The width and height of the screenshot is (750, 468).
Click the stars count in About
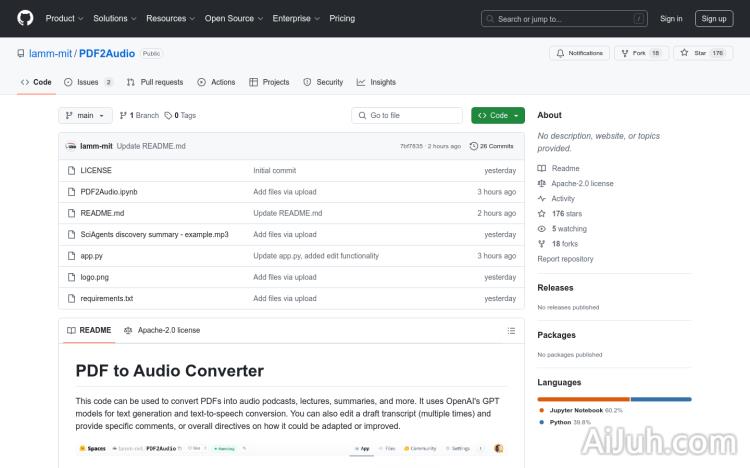pos(566,214)
